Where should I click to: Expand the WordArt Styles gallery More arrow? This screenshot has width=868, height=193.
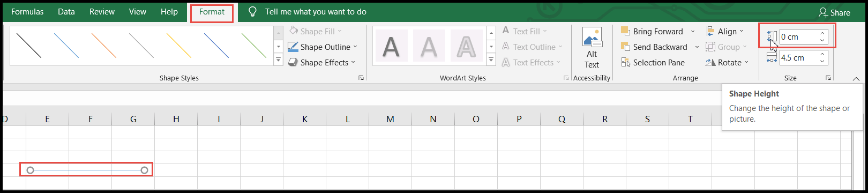(x=492, y=60)
